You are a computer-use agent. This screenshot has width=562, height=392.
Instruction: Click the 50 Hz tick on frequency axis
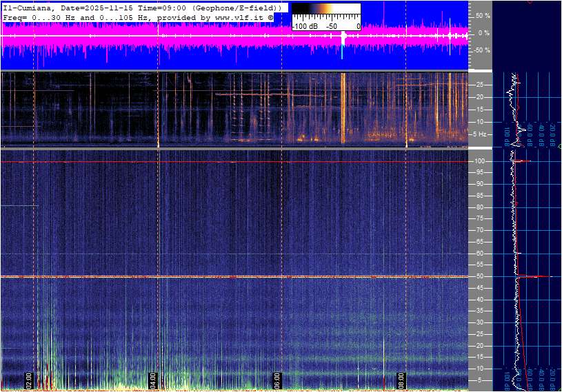(x=479, y=276)
